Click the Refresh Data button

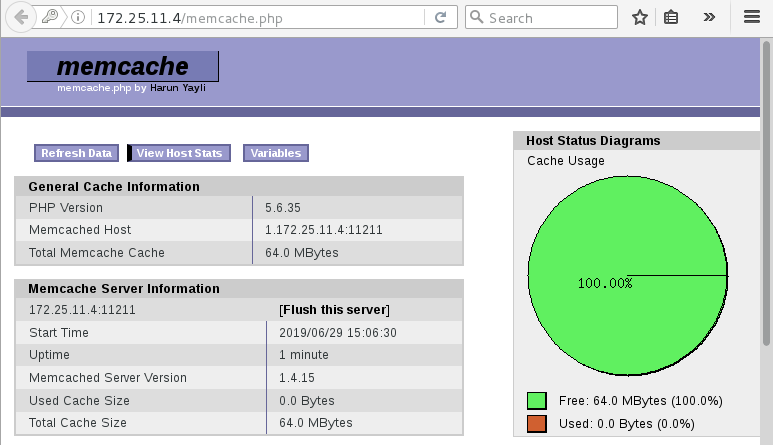[76, 153]
